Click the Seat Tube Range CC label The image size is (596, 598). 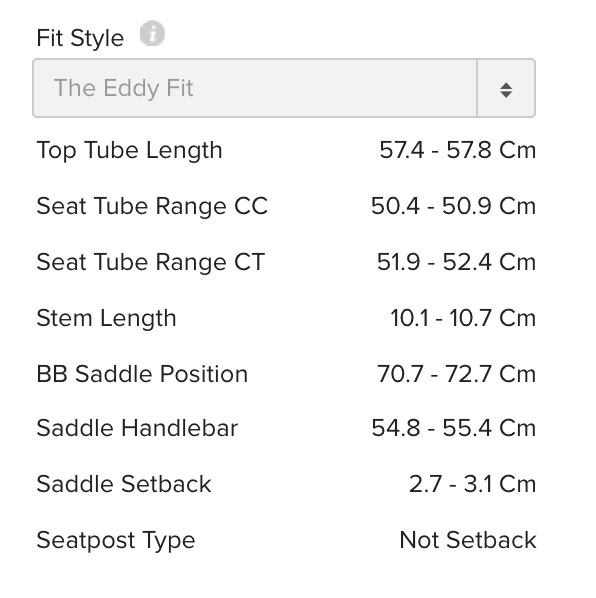coord(152,206)
